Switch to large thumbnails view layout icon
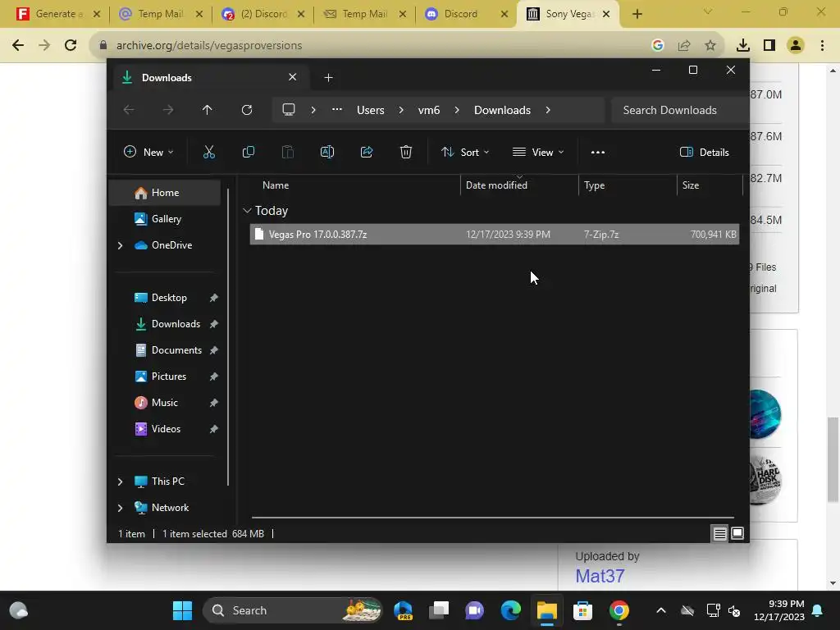This screenshot has width=840, height=630. coord(737,533)
